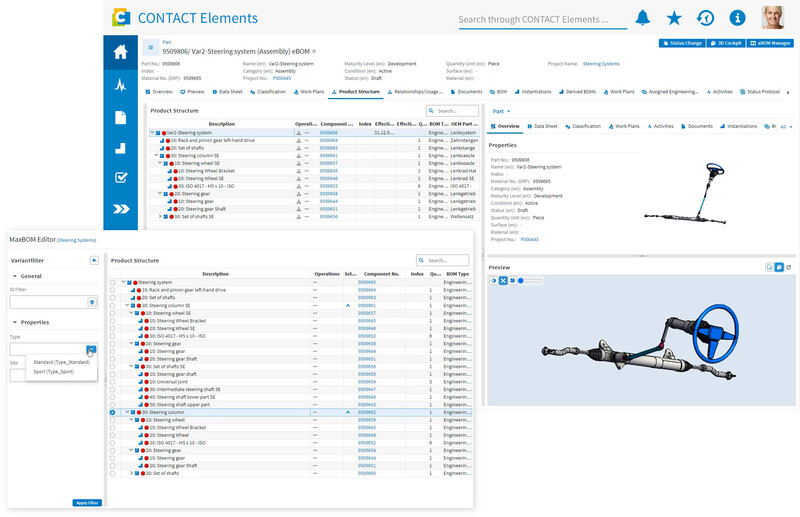Open the history clock icon
800x517 pixels.
coord(705,18)
